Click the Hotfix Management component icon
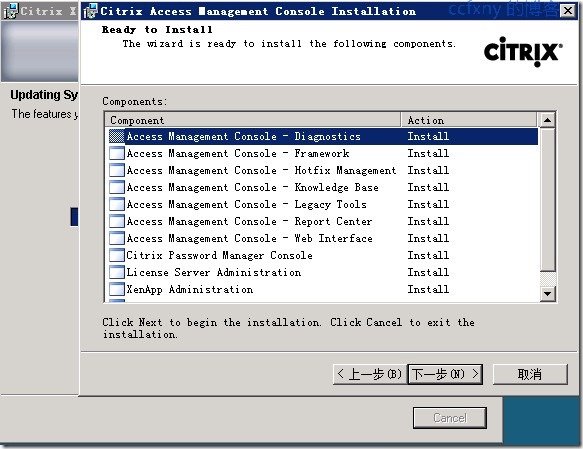Viewport: 583px width, 449px height. click(117, 170)
